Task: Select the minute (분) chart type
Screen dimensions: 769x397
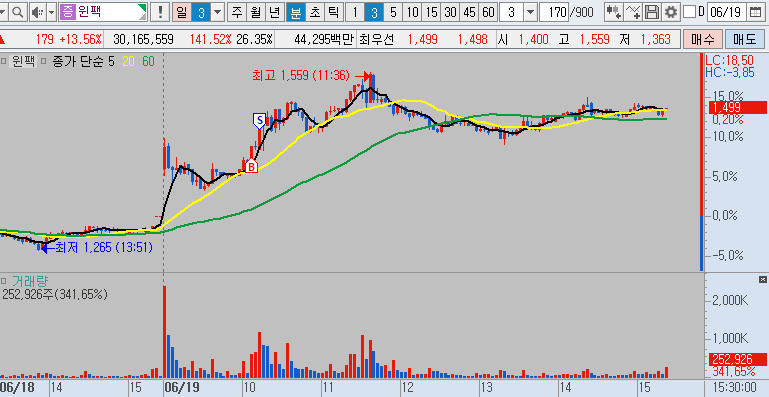Action: (x=295, y=12)
